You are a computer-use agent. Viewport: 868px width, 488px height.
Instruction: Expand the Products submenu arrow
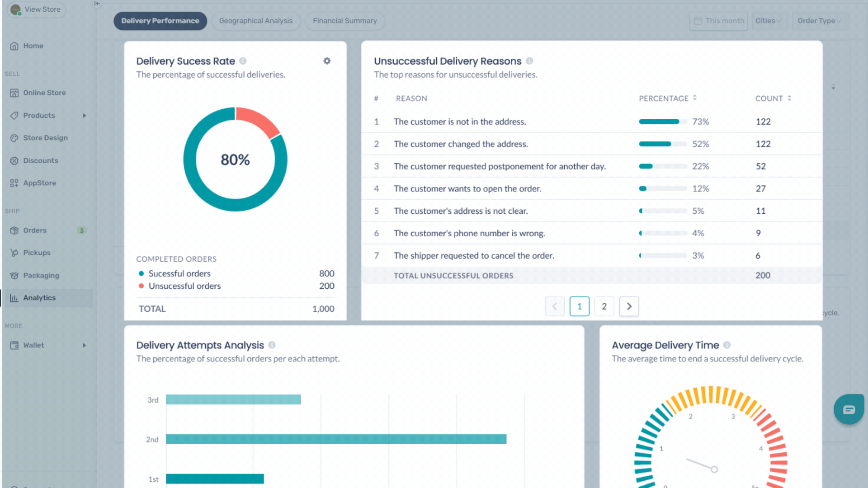click(84, 116)
